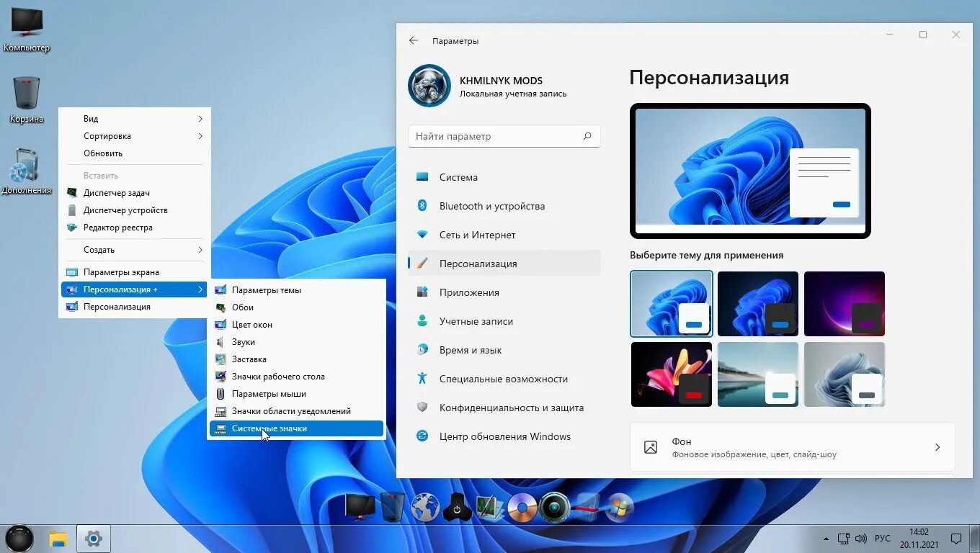Click the volume speaker icon in the tray
Viewport: 980px width, 553px height.
pyautogui.click(x=860, y=539)
